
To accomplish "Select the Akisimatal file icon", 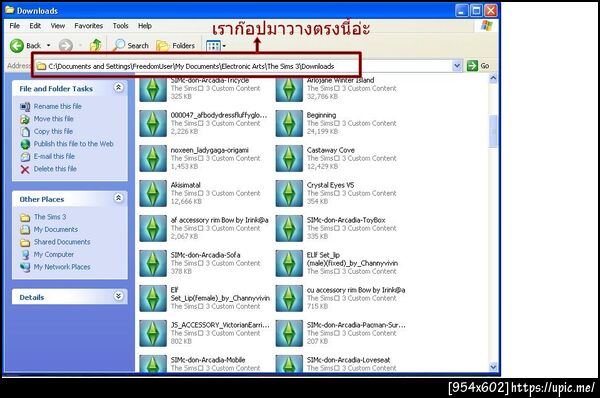I will (153, 193).
